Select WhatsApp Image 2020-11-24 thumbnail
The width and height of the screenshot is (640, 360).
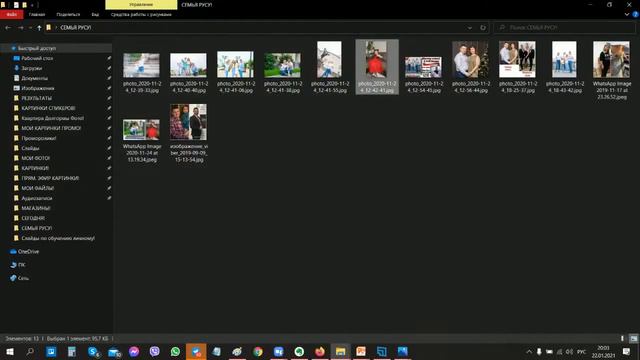click(x=141, y=130)
